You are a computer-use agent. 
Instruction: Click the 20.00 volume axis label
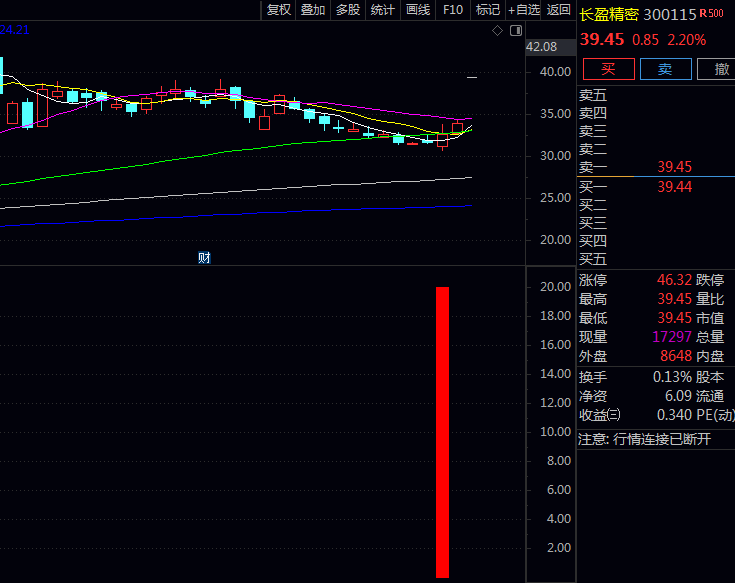555,287
